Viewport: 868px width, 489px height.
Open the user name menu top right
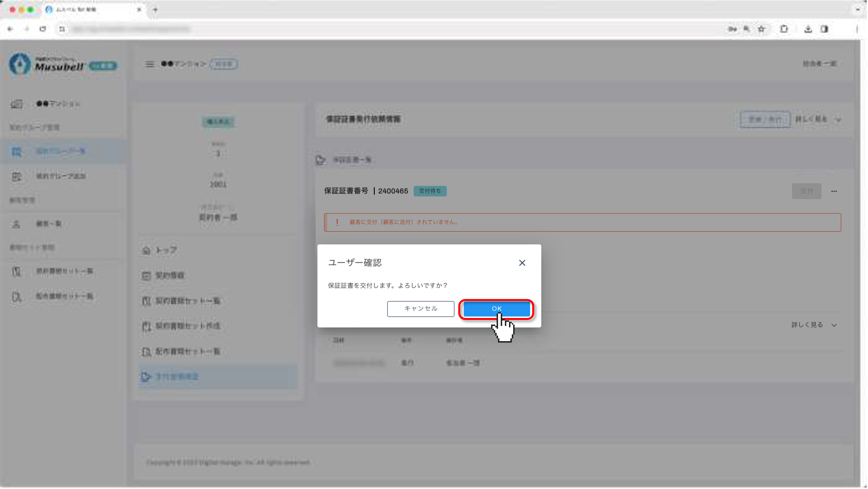pyautogui.click(x=819, y=64)
